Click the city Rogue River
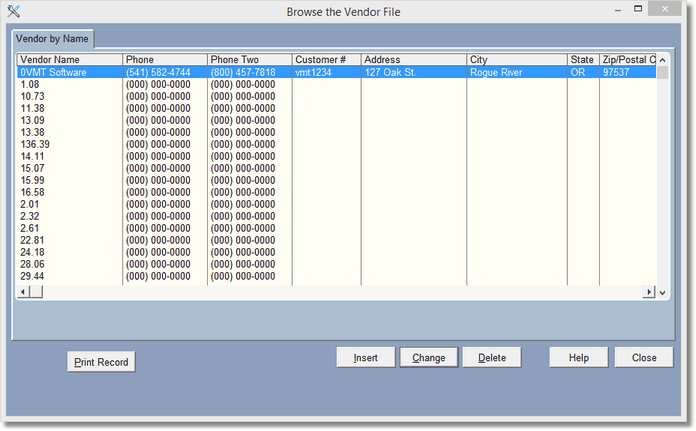 tap(496, 72)
